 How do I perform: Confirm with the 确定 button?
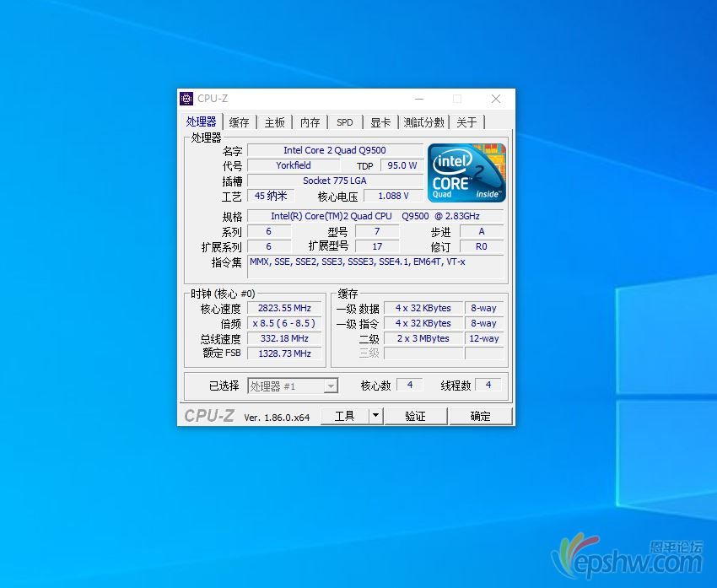point(480,416)
